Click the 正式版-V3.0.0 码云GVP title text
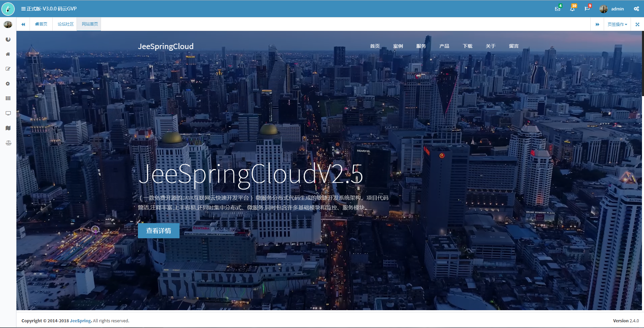 click(x=52, y=9)
